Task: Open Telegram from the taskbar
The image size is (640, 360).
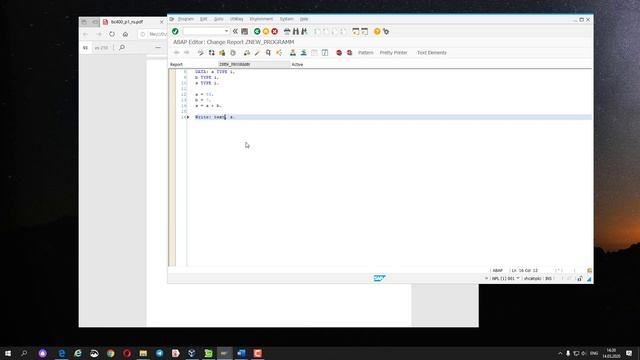Action: click(x=160, y=353)
